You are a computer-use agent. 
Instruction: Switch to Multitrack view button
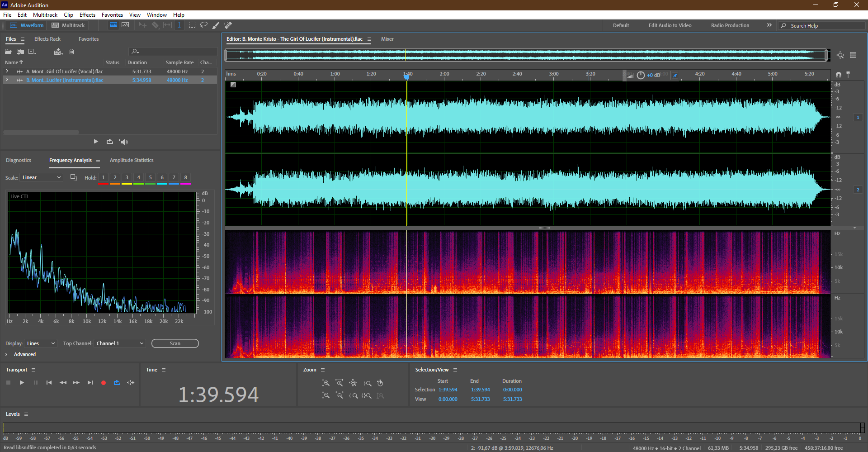coord(68,25)
